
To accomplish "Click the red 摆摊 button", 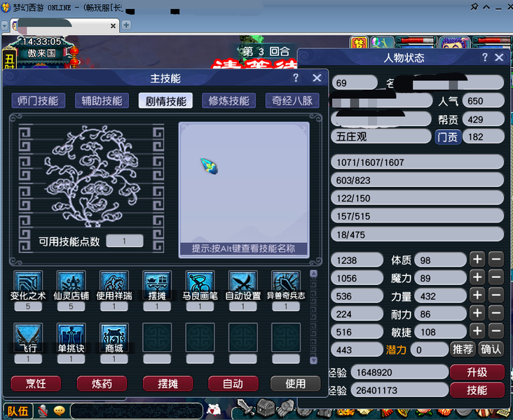I will click(167, 384).
